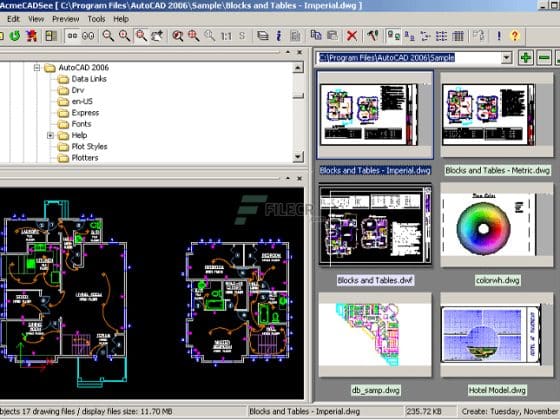This screenshot has height=420, width=560.
Task: Select the db_samp.dwg thumbnail
Action: click(375, 335)
